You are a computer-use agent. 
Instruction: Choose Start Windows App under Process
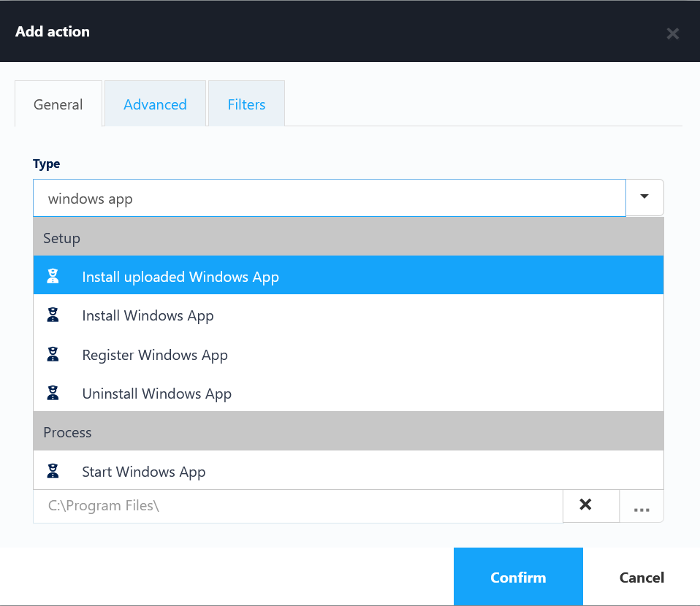[349, 470]
